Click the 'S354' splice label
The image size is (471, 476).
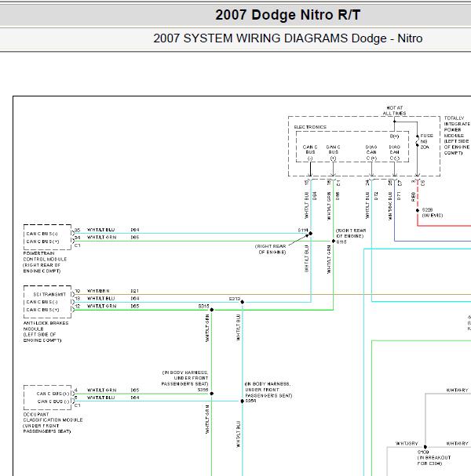click(x=250, y=401)
